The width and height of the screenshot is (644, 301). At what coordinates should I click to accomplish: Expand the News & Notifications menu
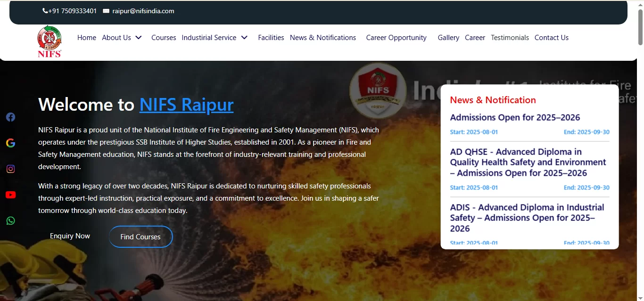pos(322,37)
